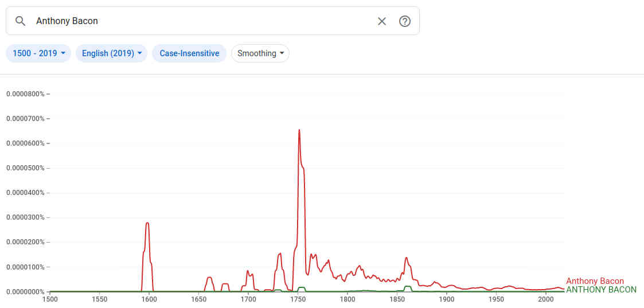Clear the search query with X
Viewport: 644px width, 308px height.
[x=382, y=21]
